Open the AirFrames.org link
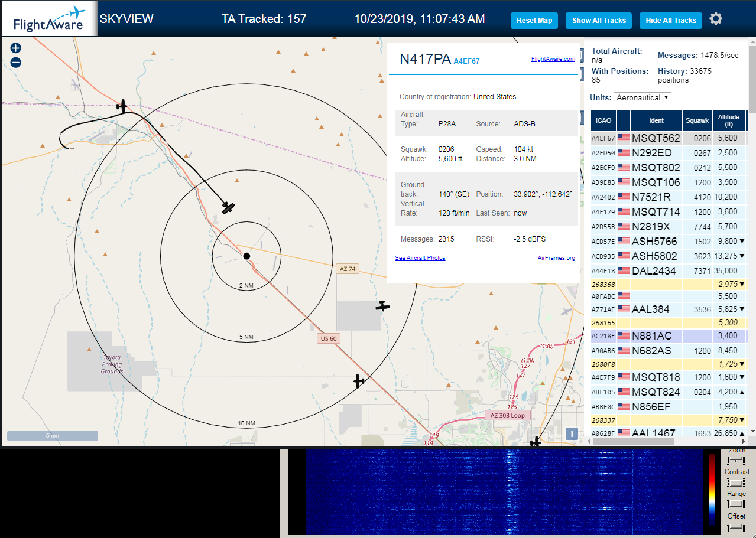 point(556,258)
